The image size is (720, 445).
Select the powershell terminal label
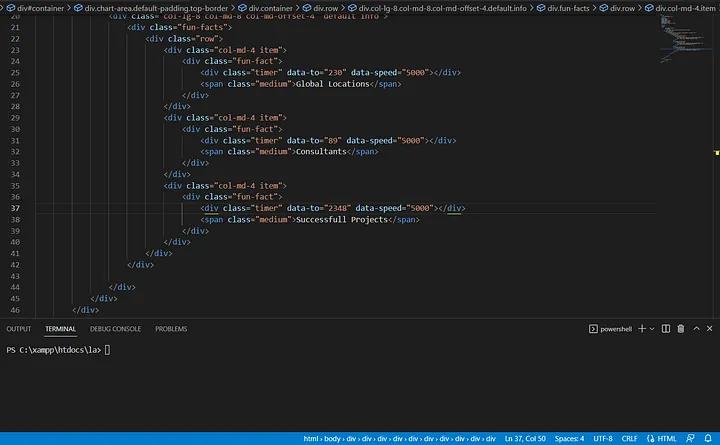[616, 329]
